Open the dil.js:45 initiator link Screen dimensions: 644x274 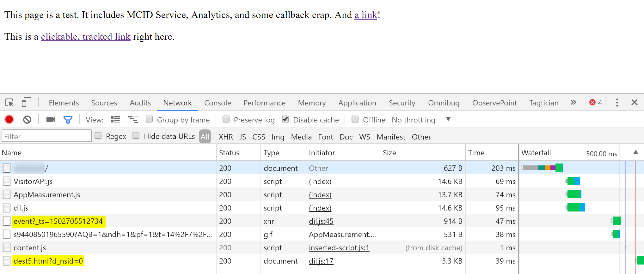321,221
